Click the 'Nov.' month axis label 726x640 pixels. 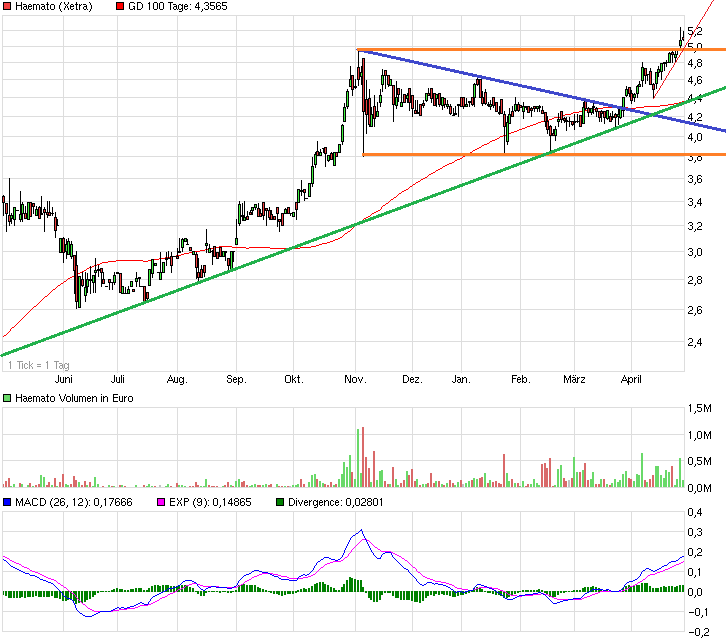click(x=355, y=380)
